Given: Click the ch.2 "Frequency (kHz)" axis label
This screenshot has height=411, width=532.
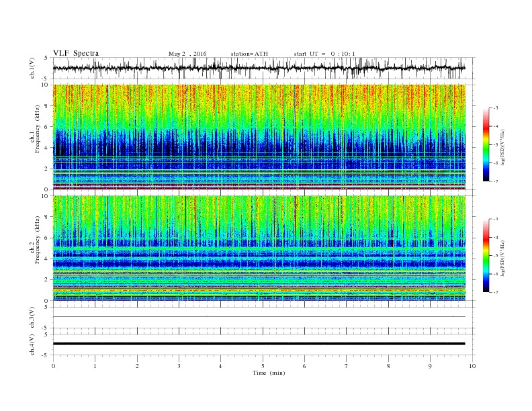Looking at the screenshot, I should point(38,240).
